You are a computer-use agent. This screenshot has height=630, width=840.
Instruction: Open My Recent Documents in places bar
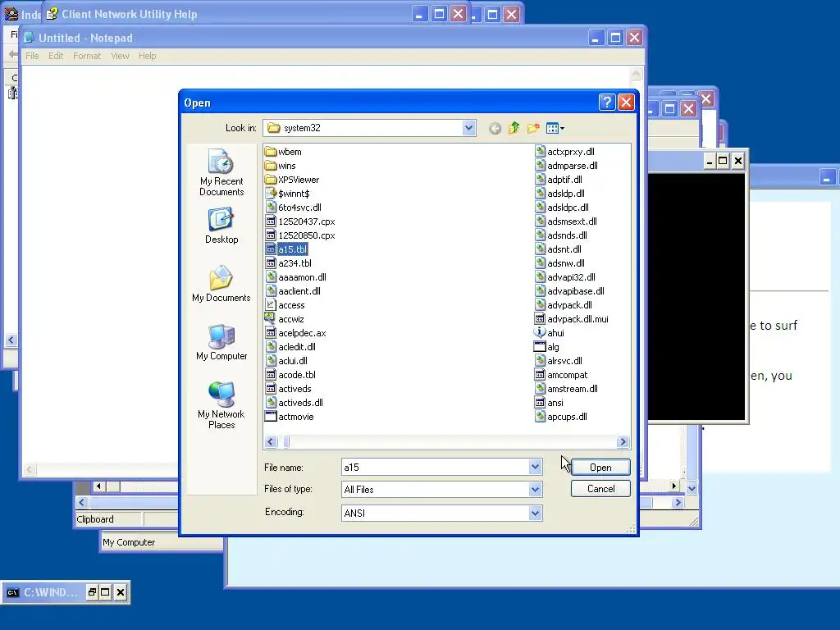click(221, 172)
